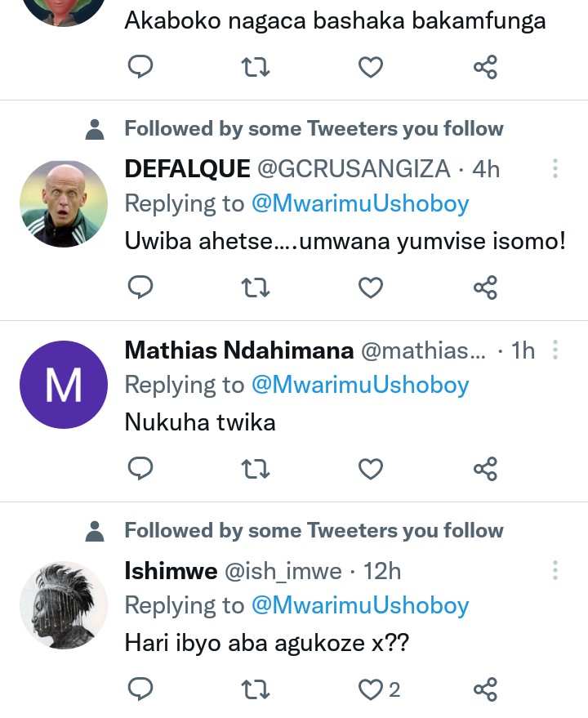Share the Ishimwe tweet
Viewport: 588px width, 718px height.
point(485,690)
